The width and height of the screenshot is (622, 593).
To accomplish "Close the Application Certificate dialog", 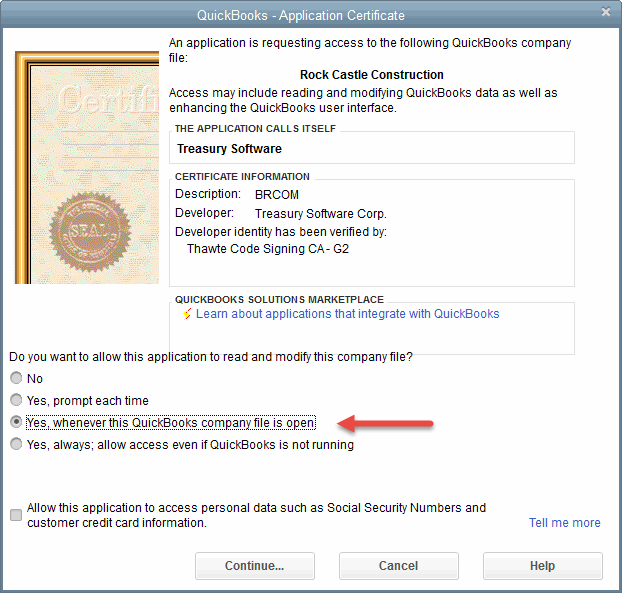I will (605, 12).
